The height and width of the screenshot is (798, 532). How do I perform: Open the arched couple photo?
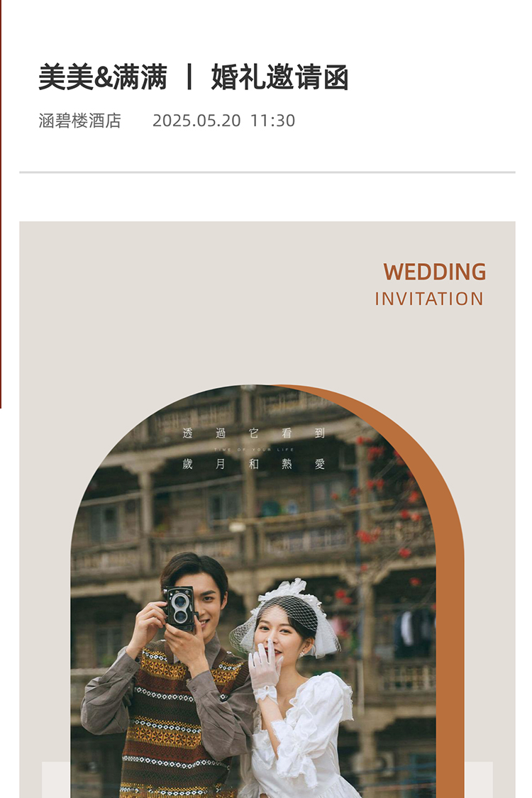point(253,592)
